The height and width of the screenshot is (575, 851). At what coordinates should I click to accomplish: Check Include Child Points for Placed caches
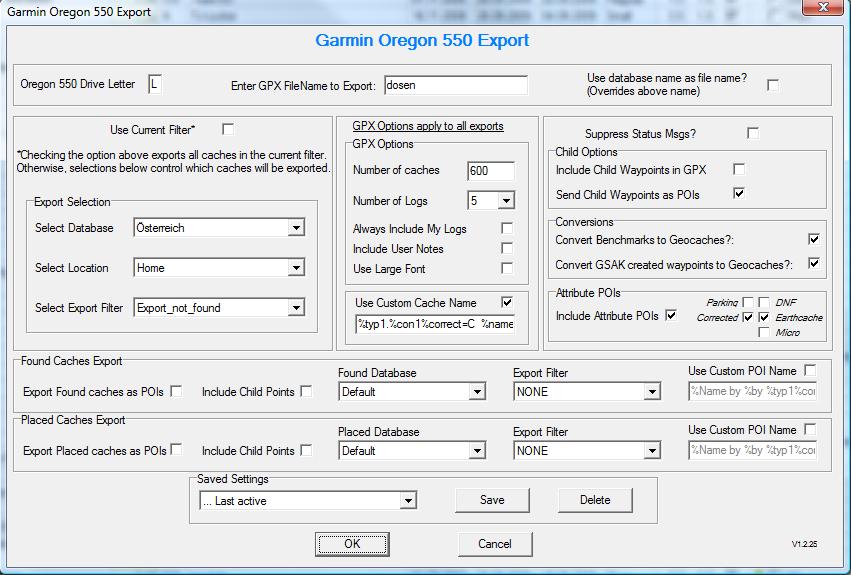click(306, 450)
